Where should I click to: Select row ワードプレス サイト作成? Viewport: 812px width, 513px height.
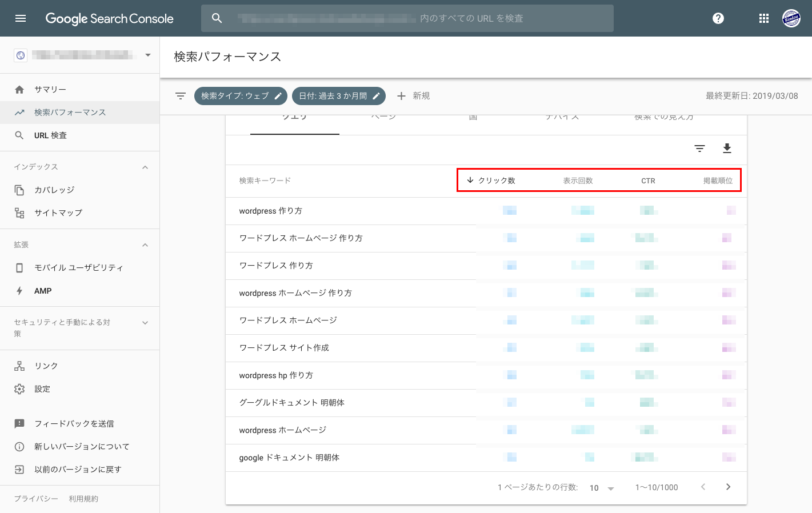tap(486, 348)
